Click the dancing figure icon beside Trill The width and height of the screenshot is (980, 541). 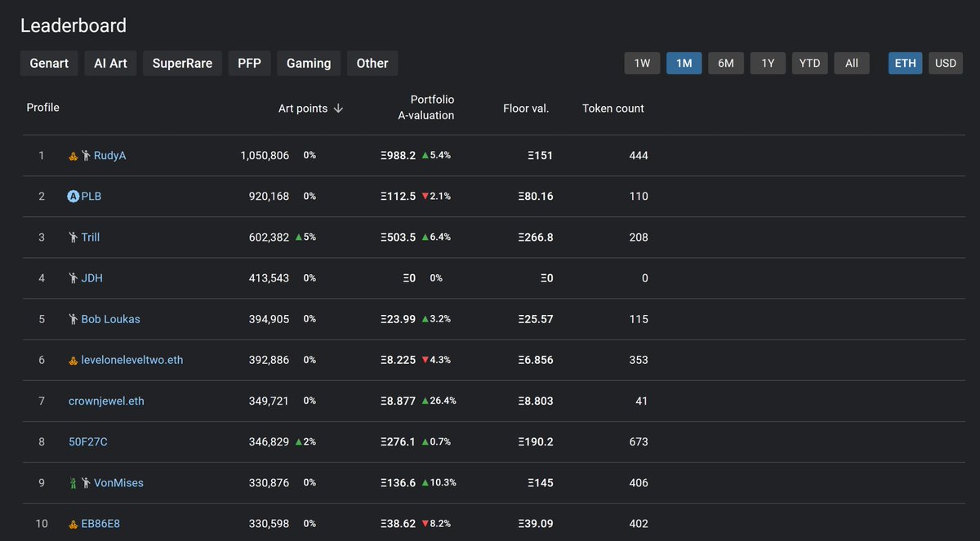[x=73, y=237]
